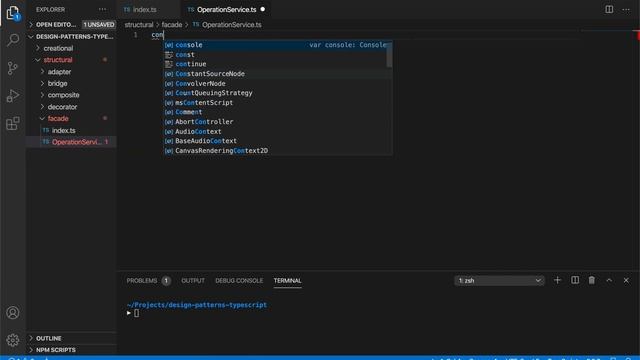Expand the decorator folder

pos(72,107)
